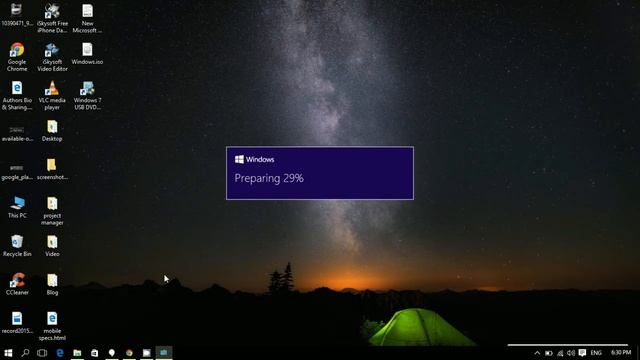Select the iSkysoft Free iPhone Data desktop shortcut
Image resolution: width=640 pixels, height=360 pixels.
point(52,19)
